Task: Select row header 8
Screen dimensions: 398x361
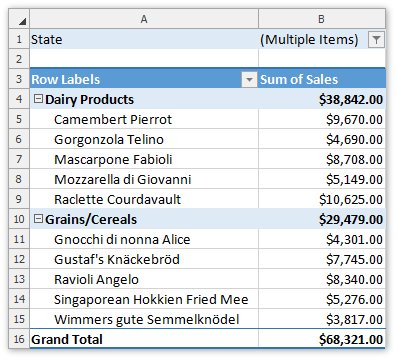Action: 19,179
